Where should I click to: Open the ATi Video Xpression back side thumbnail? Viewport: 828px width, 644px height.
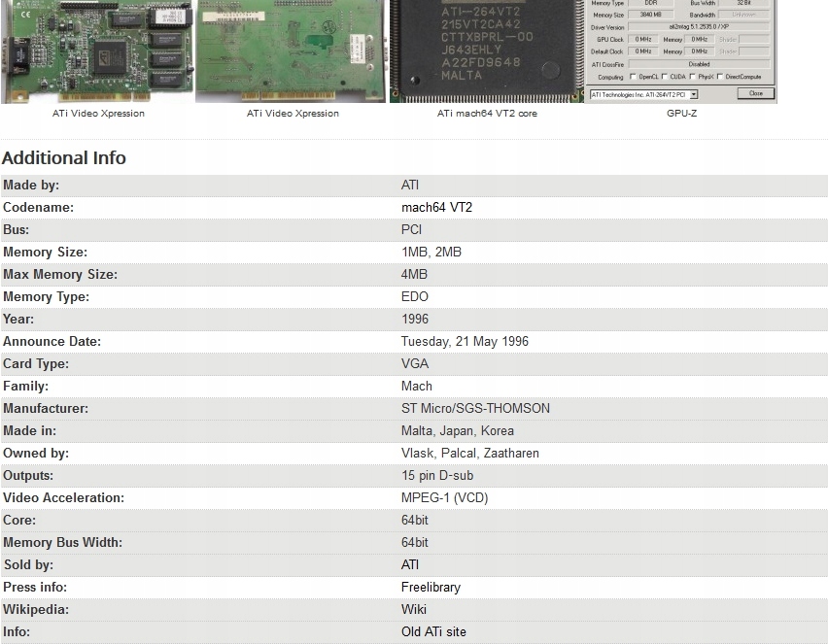coord(292,51)
